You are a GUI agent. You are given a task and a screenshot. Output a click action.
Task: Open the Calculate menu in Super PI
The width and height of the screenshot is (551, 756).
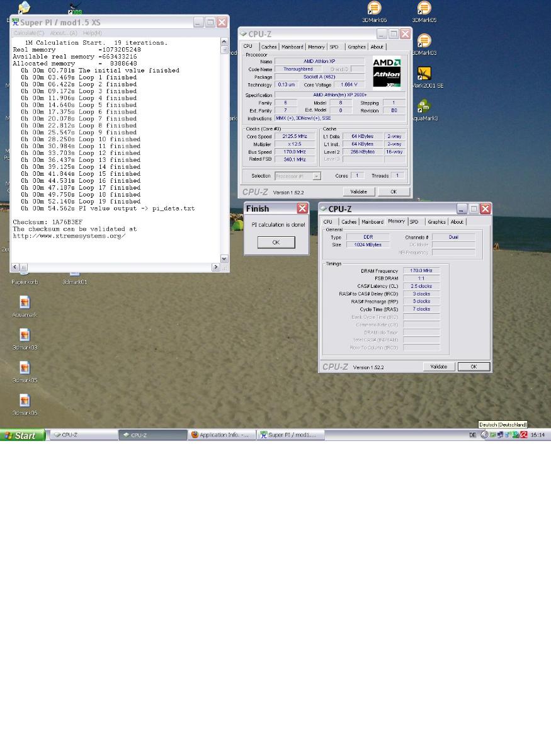pos(29,33)
